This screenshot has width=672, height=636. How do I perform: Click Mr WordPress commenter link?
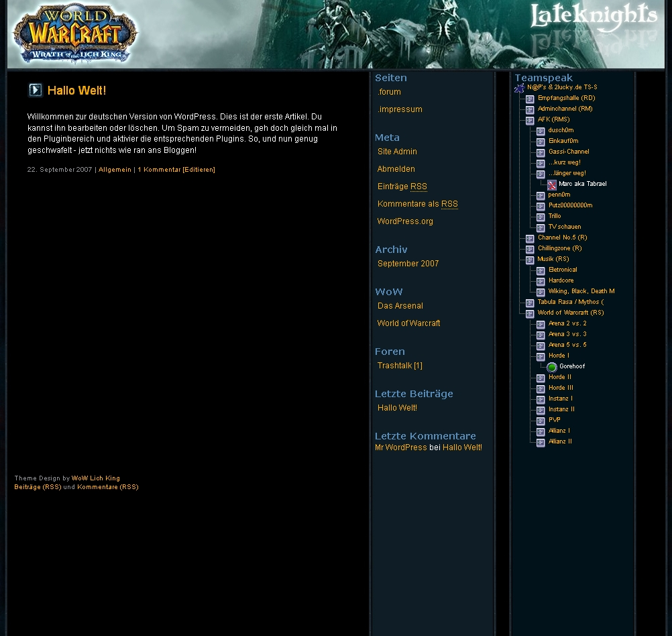pyautogui.click(x=400, y=447)
